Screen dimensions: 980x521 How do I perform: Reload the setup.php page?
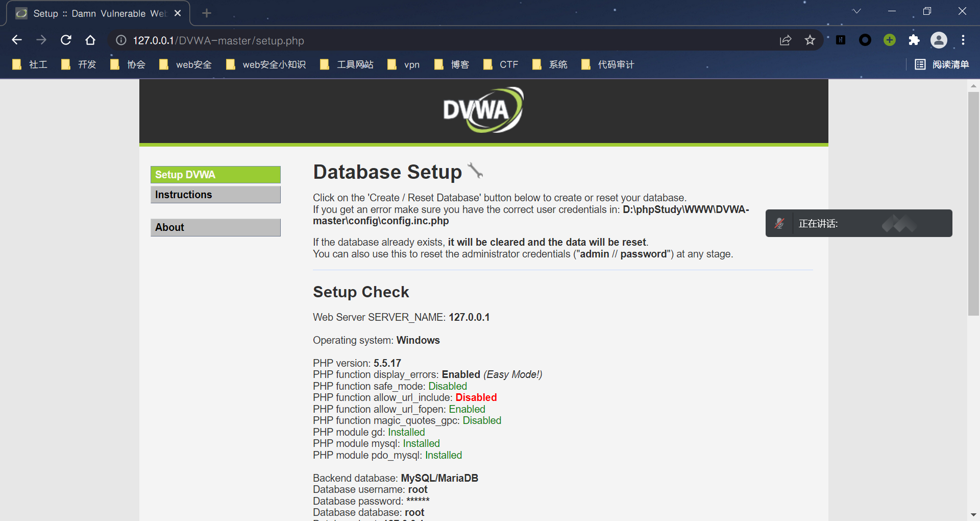point(66,40)
